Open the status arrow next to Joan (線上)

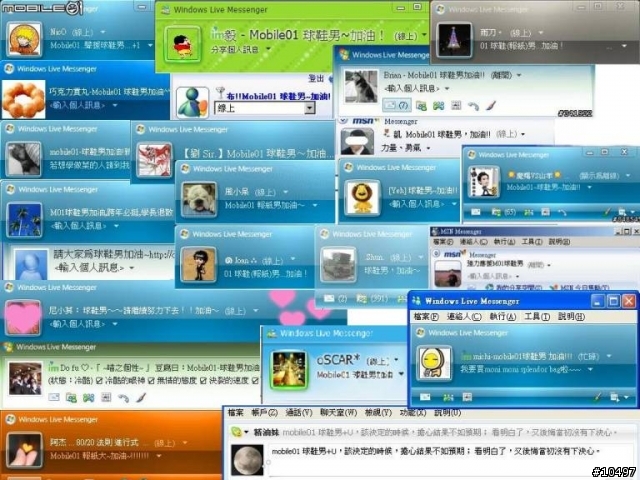[x=293, y=259]
